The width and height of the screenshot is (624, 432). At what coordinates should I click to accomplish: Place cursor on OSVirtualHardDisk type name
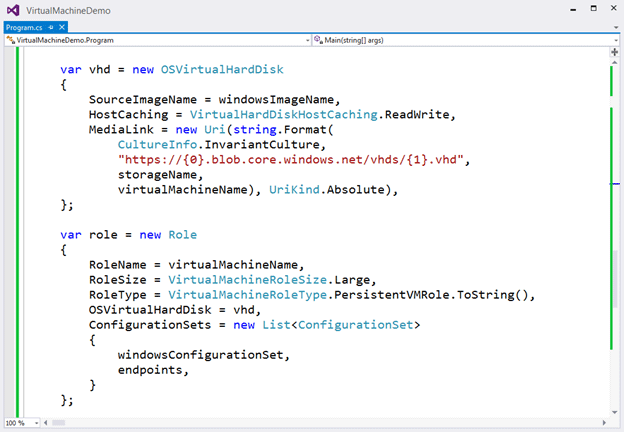222,69
